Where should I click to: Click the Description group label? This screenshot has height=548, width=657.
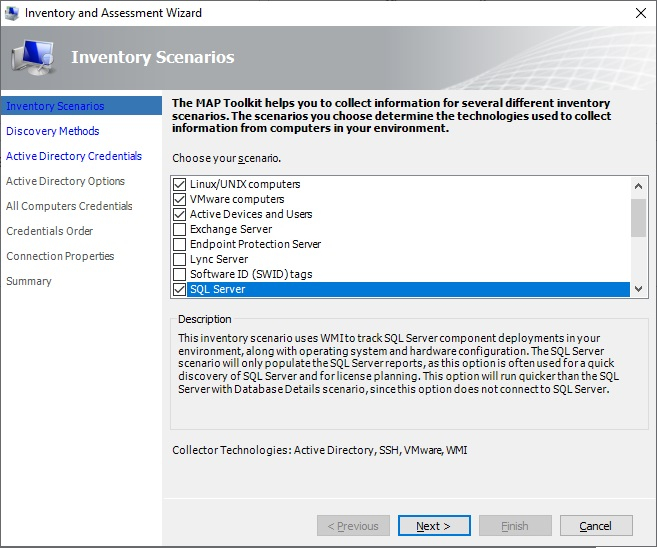click(x=204, y=319)
